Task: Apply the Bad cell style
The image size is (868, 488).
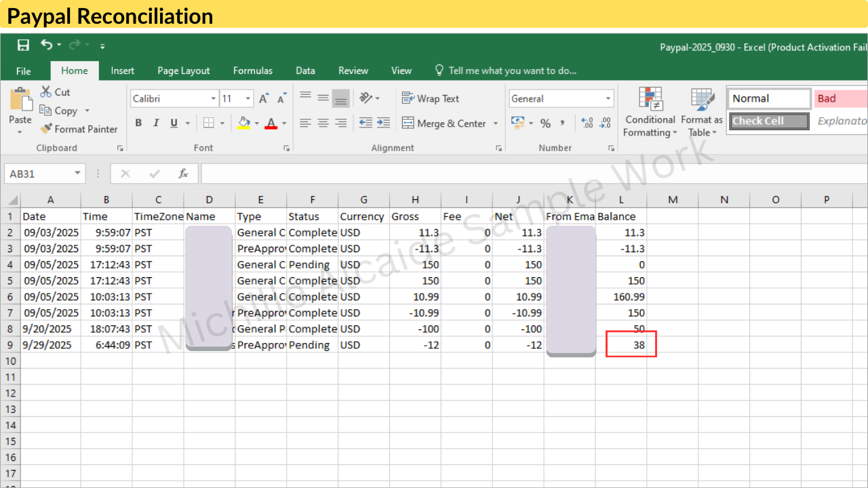Action: point(841,99)
